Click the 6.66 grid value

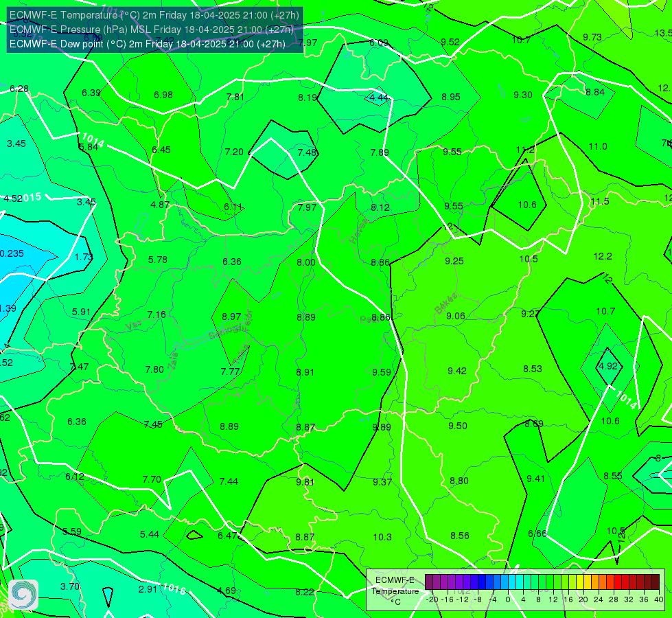537,534
